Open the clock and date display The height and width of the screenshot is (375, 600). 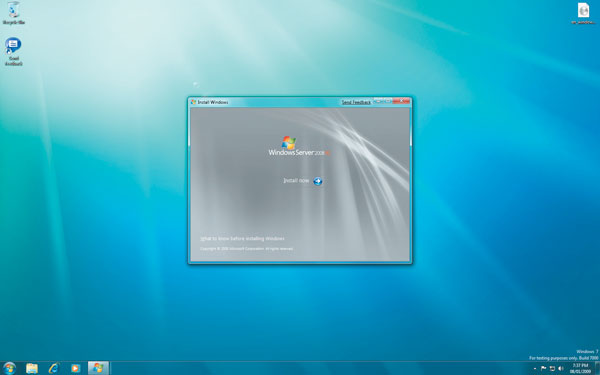(580, 368)
